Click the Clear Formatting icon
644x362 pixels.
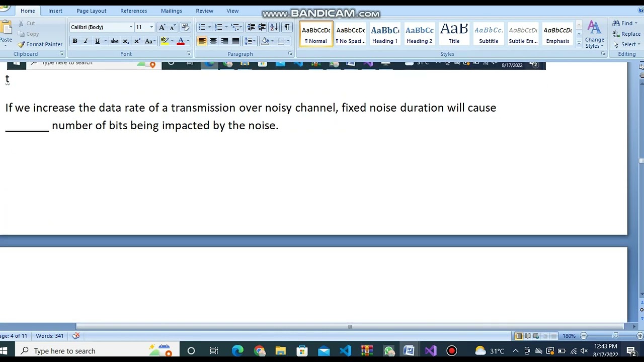pos(185,27)
